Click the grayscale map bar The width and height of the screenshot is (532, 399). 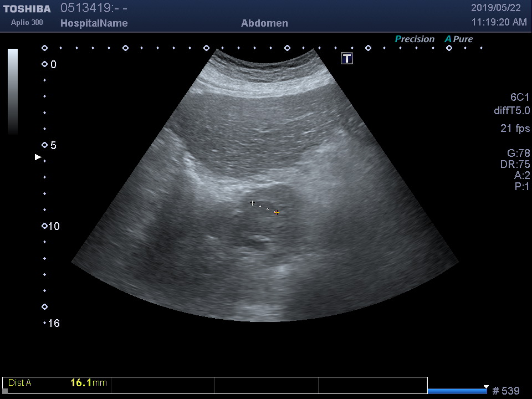tap(13, 91)
